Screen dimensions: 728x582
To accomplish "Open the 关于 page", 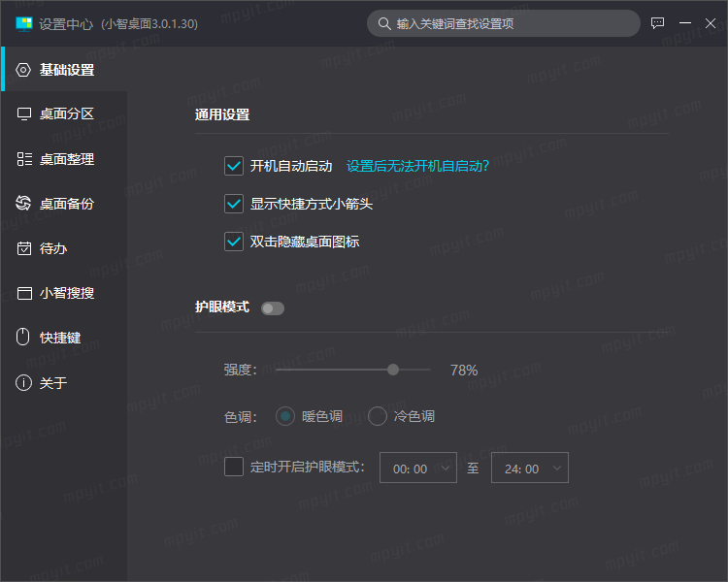I will pos(64,383).
